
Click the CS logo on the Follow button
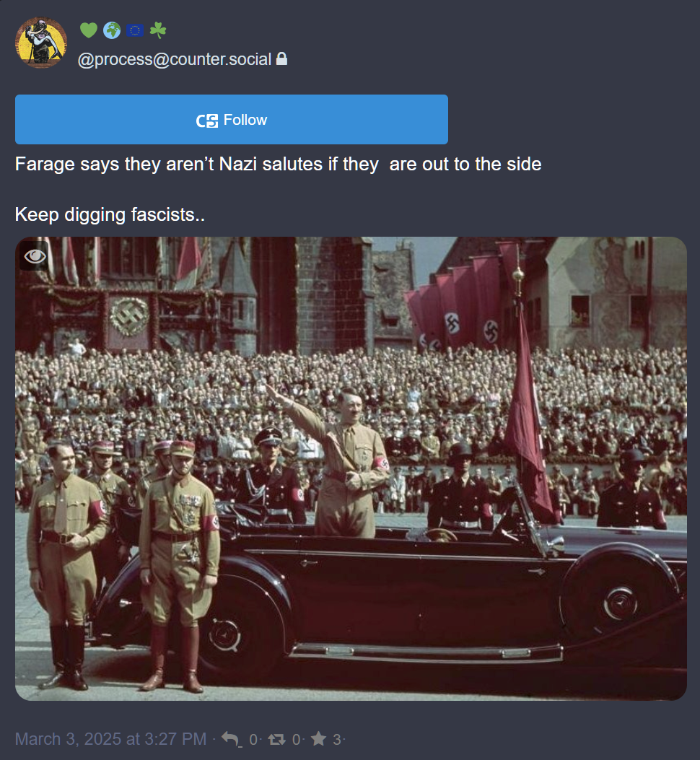(x=207, y=121)
